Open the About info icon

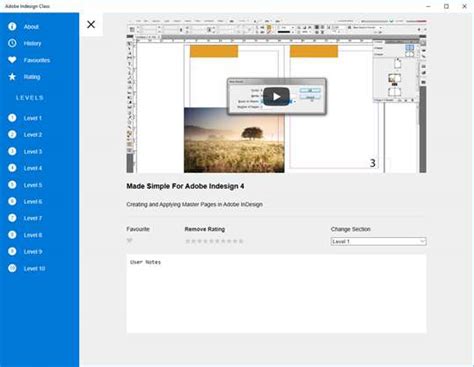click(12, 26)
